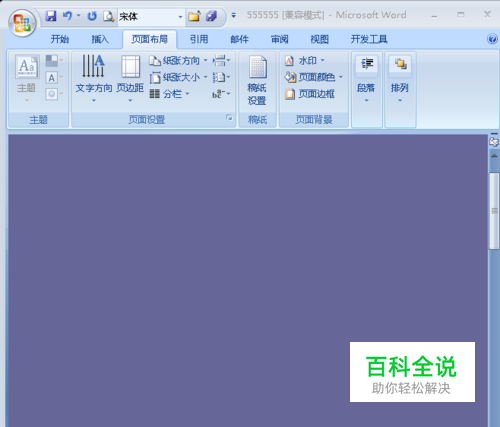Image resolution: width=500 pixels, height=427 pixels.
Task: Save document via quick access toolbar
Action: point(51,16)
